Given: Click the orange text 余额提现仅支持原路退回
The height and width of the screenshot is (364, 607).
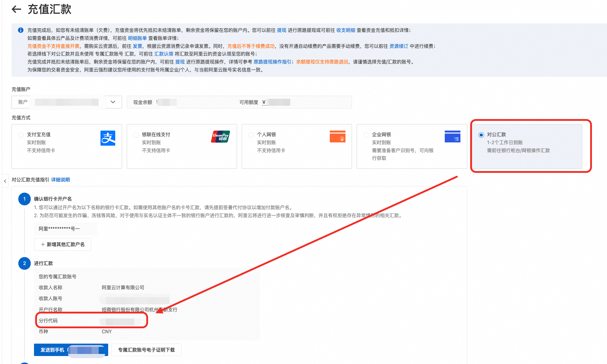Looking at the screenshot, I should (322, 62).
